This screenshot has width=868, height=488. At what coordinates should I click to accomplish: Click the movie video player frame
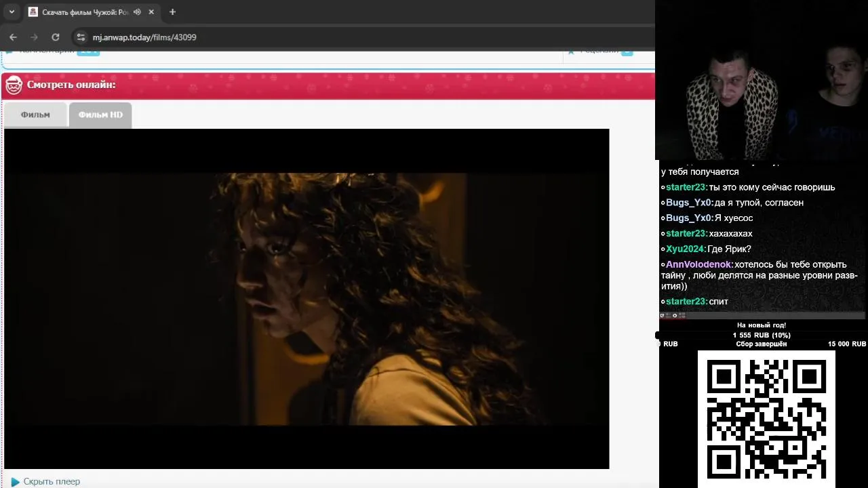coord(307,299)
